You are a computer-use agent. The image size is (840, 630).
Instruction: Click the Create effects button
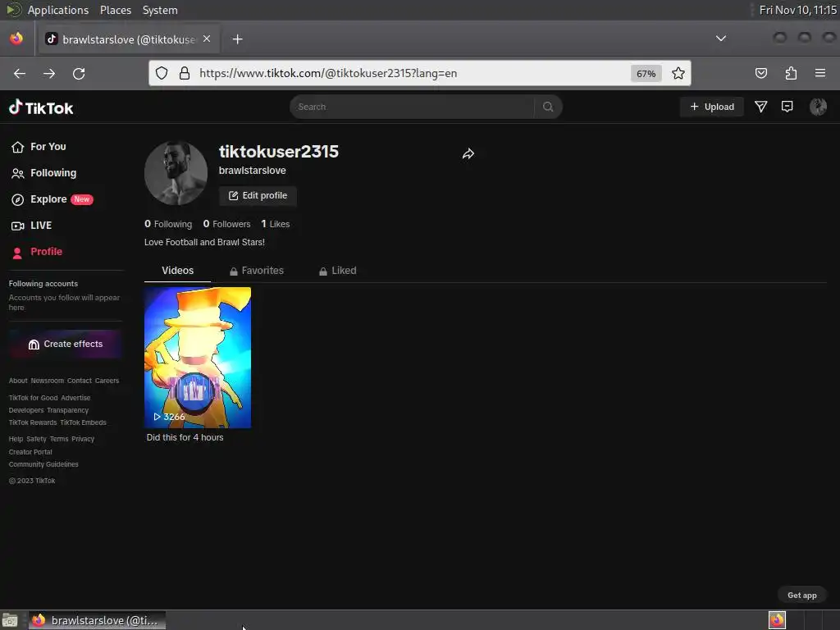66,344
